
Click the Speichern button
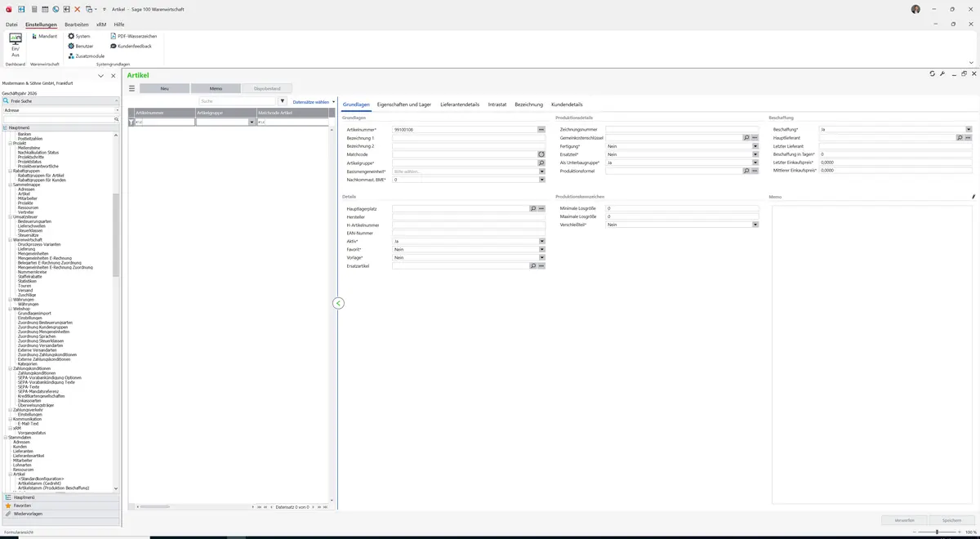pyautogui.click(x=951, y=520)
